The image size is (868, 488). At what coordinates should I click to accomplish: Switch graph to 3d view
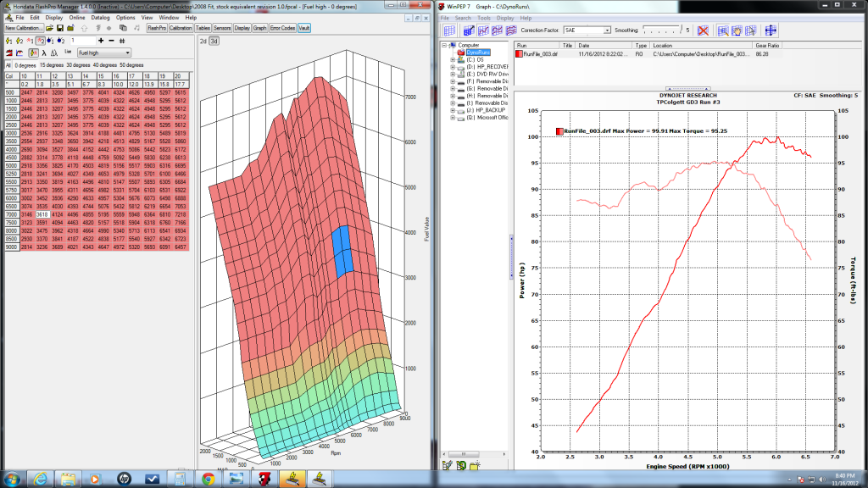[214, 42]
